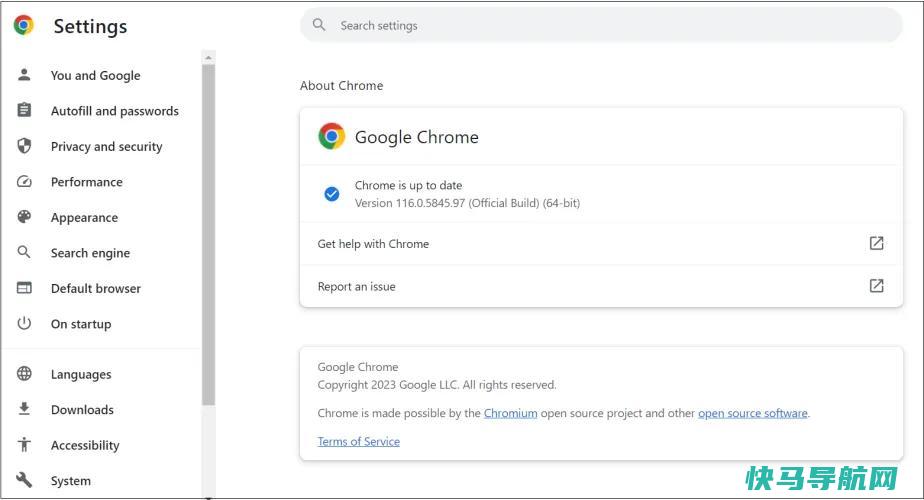Click the Chrome is up to date text
The height and width of the screenshot is (500, 924).
[x=408, y=185]
